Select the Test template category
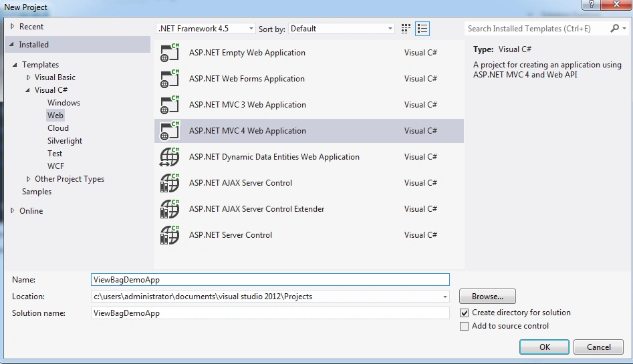The height and width of the screenshot is (364, 633). 55,154
